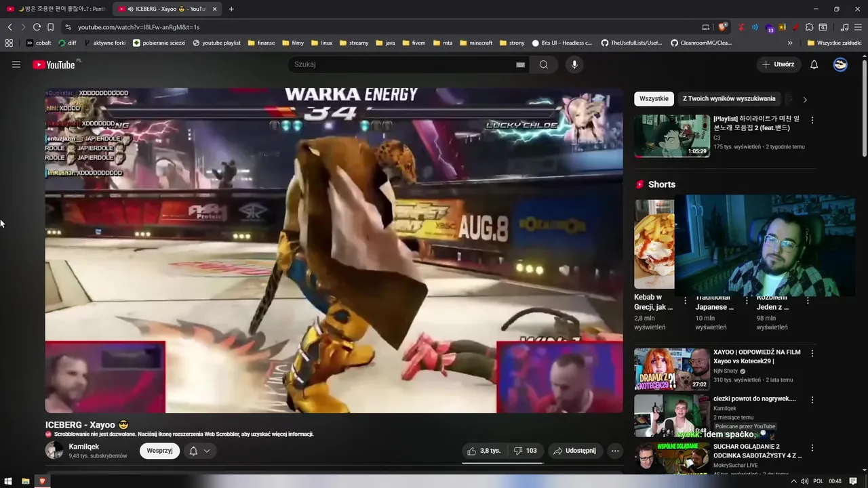Bookmark this page in address bar
Image resolution: width=868 pixels, height=488 pixels.
coord(50,27)
